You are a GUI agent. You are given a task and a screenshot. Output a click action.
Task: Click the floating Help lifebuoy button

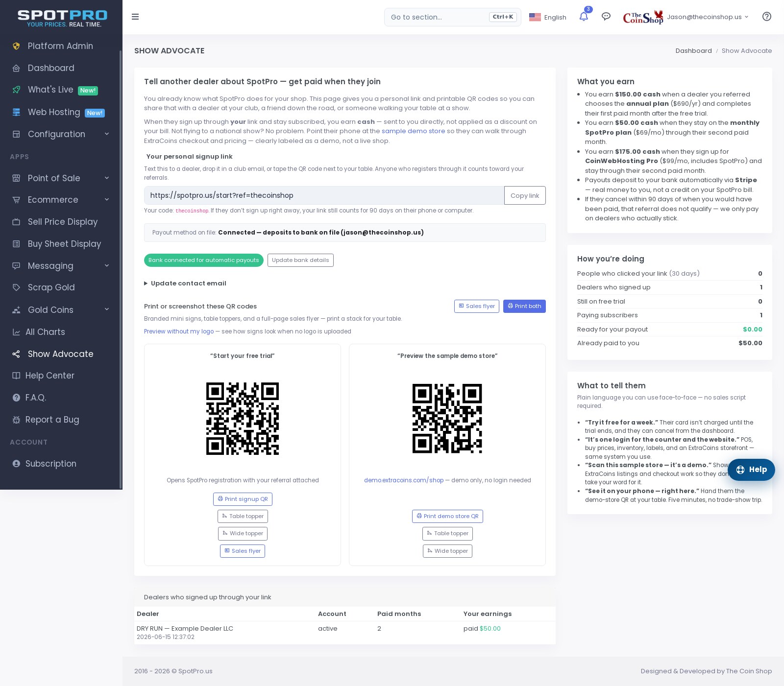pos(751,470)
